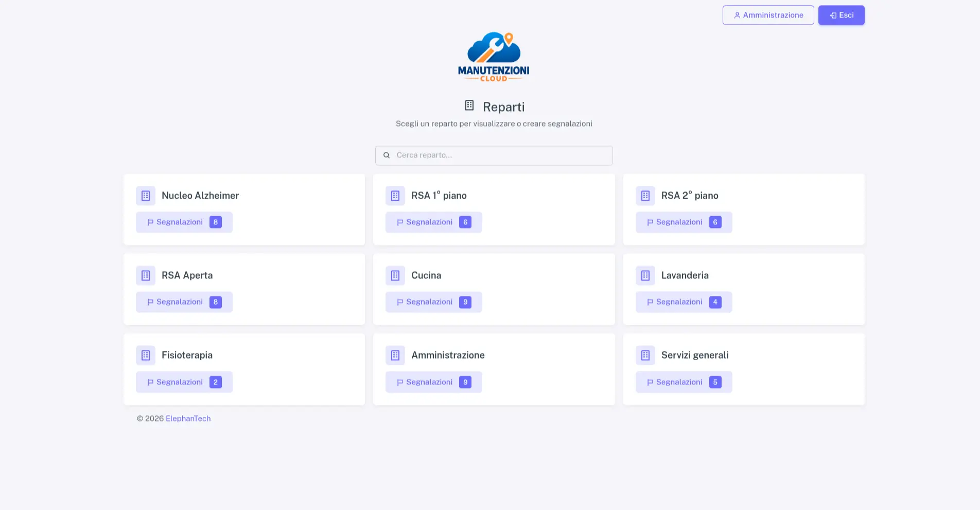Log out with the Esci button
Screen dimensions: 980x510
[x=842, y=15]
